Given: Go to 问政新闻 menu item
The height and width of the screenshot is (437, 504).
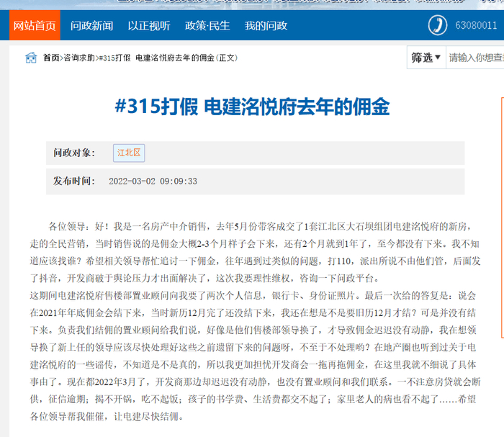Looking at the screenshot, I should click(91, 26).
